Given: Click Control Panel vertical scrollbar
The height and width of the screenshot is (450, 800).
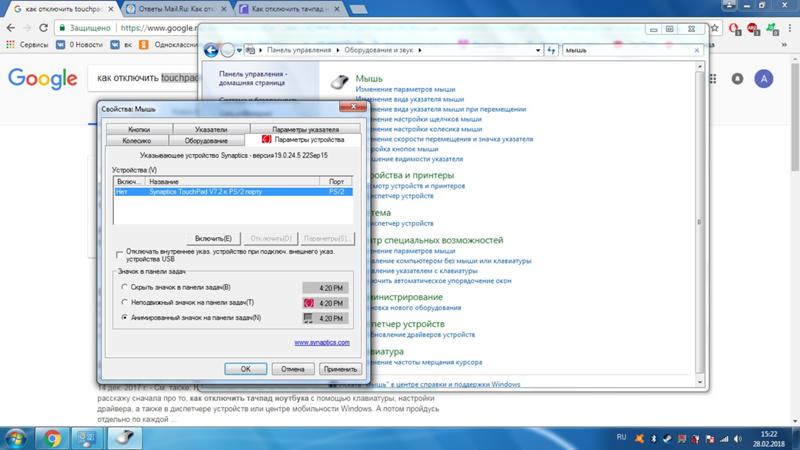Looking at the screenshot, I should pos(699,224).
